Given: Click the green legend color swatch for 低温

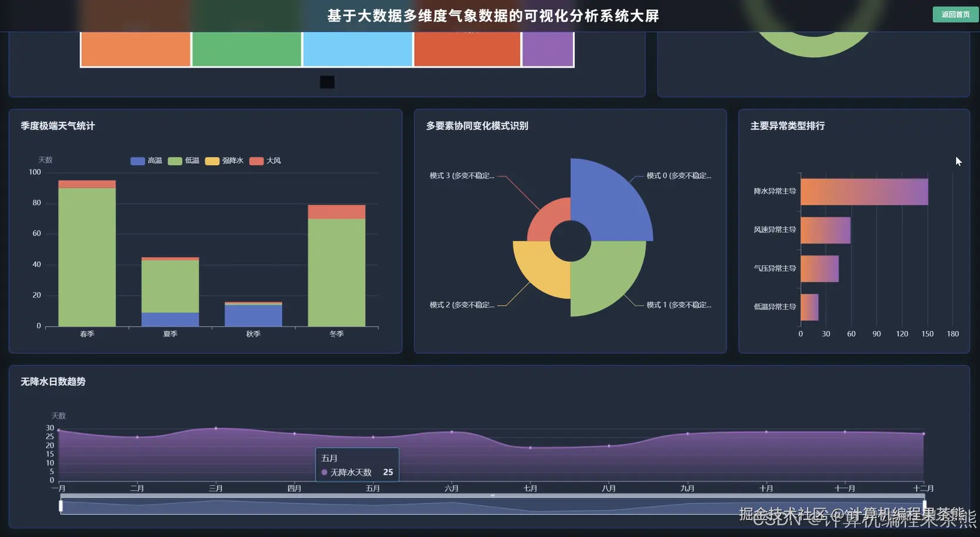Looking at the screenshot, I should tap(174, 160).
